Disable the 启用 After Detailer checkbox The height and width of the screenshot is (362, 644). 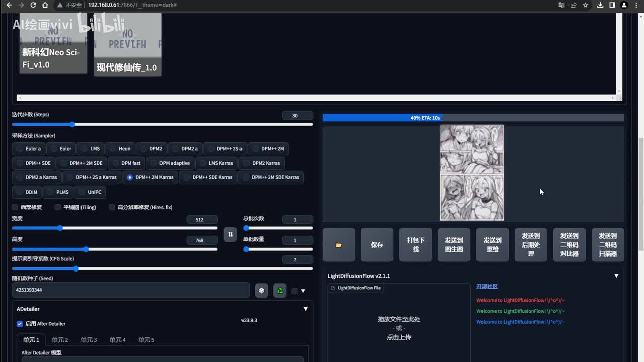(20, 324)
